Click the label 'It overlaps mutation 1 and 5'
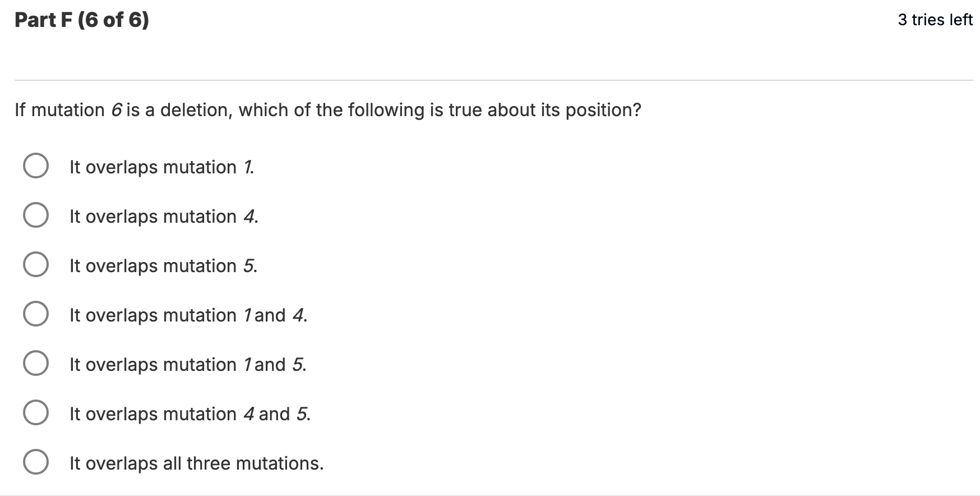Viewport: 980px width, 496px height. (187, 364)
